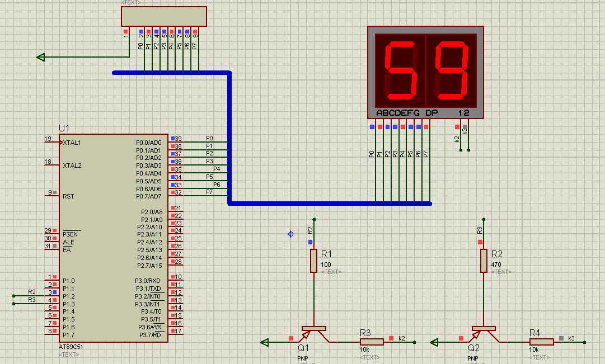Click pin number 39 on U1

point(179,139)
